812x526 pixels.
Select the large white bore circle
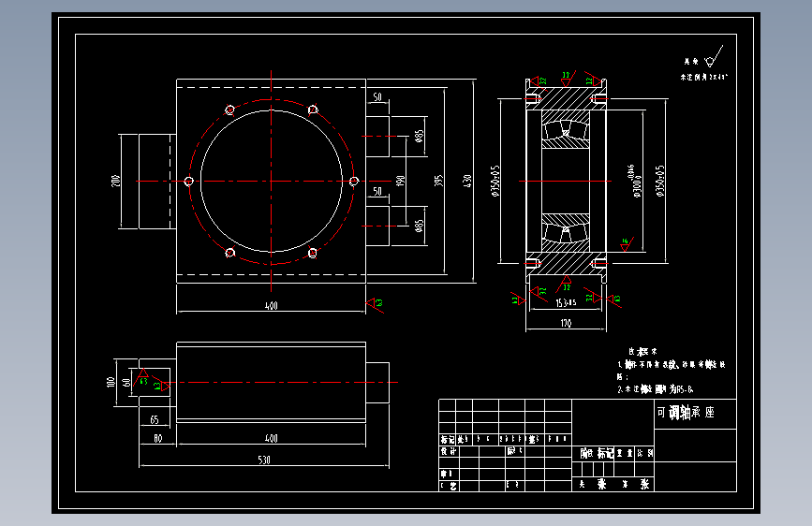point(272,182)
